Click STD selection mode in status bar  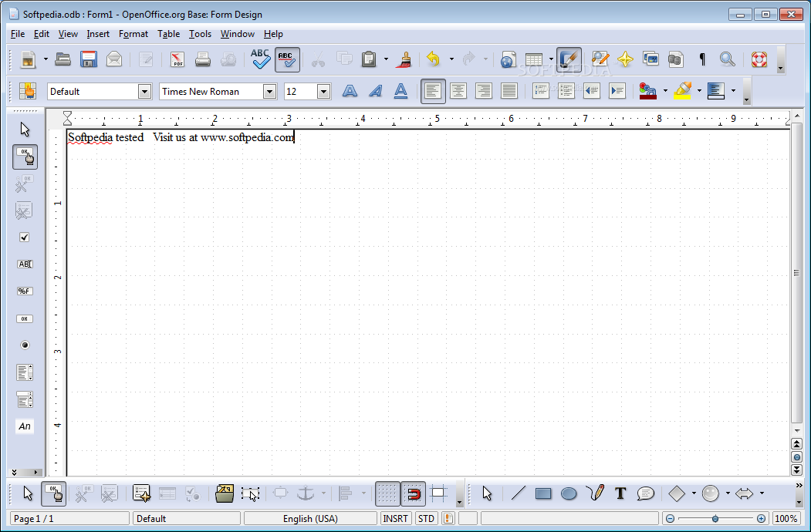[x=426, y=519]
